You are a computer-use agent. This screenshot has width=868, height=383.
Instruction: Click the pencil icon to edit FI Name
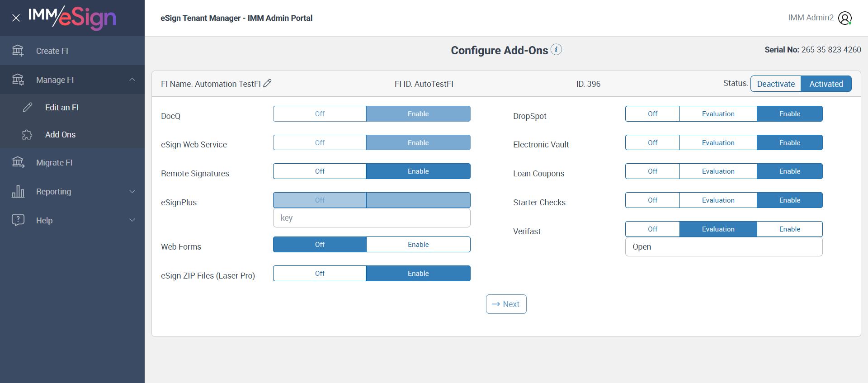[267, 83]
